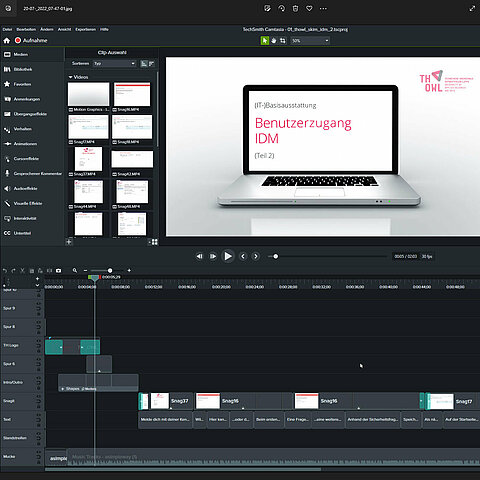Click the timeline snapshot camera icon
The width and height of the screenshot is (480, 480).
point(59,271)
